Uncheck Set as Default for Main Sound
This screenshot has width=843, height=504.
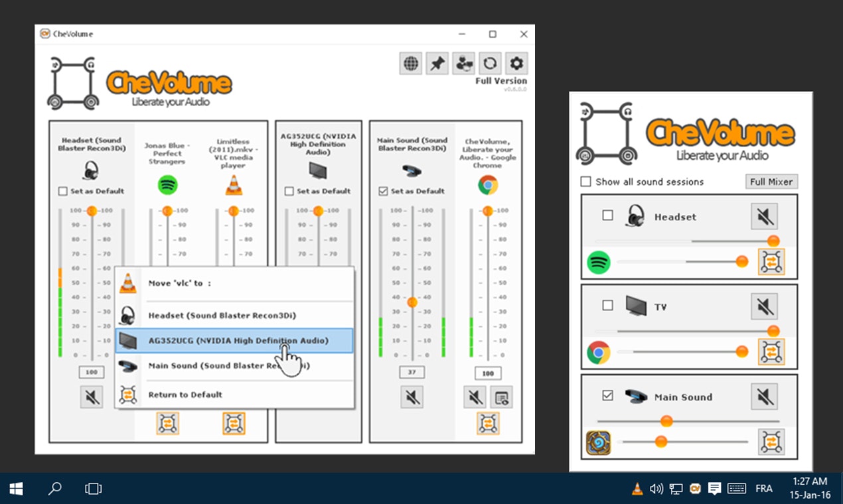[x=383, y=191]
